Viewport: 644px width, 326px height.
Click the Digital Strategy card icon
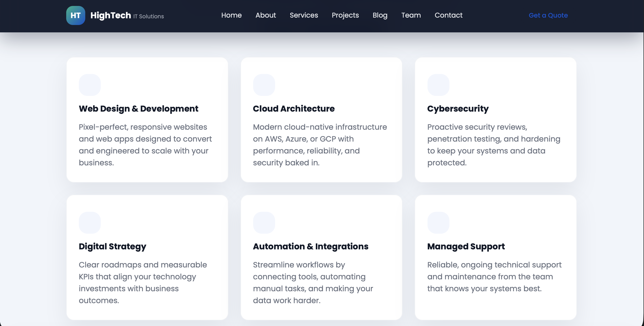(90, 222)
